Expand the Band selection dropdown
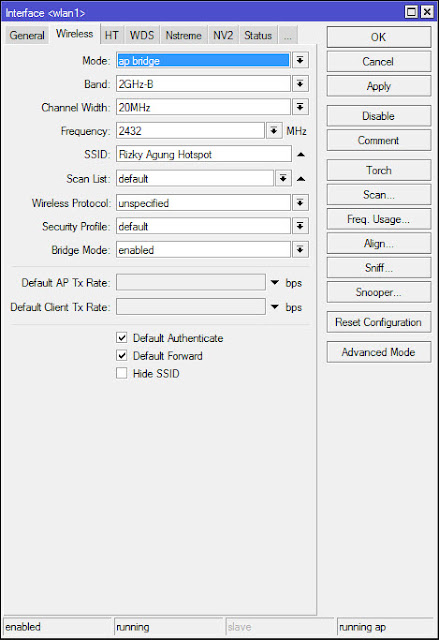The image size is (439, 640). (300, 84)
